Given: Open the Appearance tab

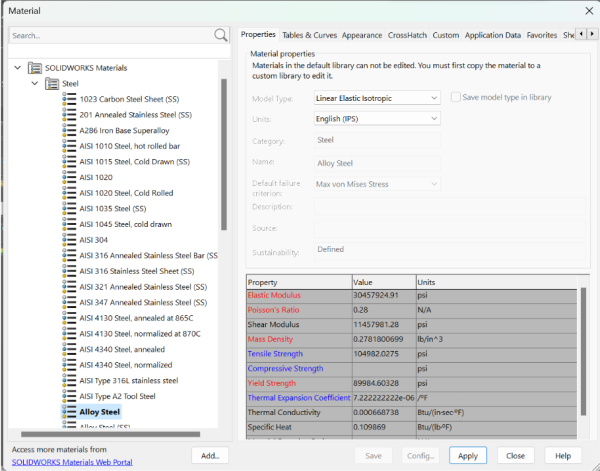Looking at the screenshot, I should coord(361,35).
